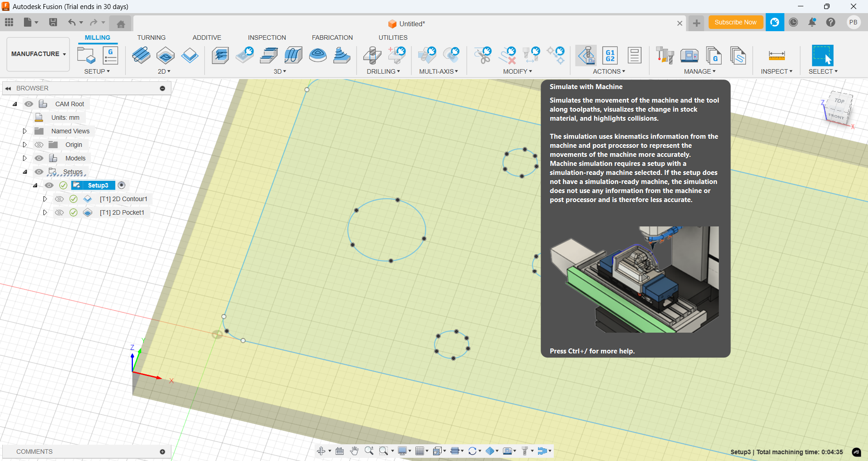Image resolution: width=868 pixels, height=461 pixels.
Task: Open the Help question mark icon
Action: pos(830,22)
